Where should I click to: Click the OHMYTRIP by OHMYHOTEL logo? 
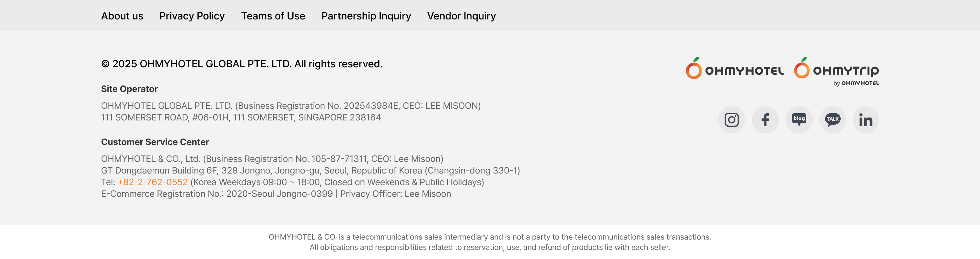pos(836,71)
